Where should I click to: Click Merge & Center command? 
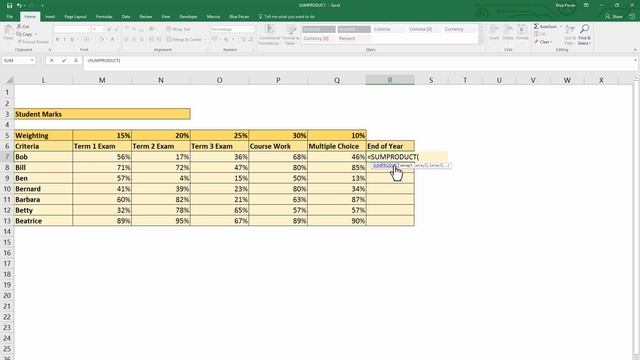[184, 39]
